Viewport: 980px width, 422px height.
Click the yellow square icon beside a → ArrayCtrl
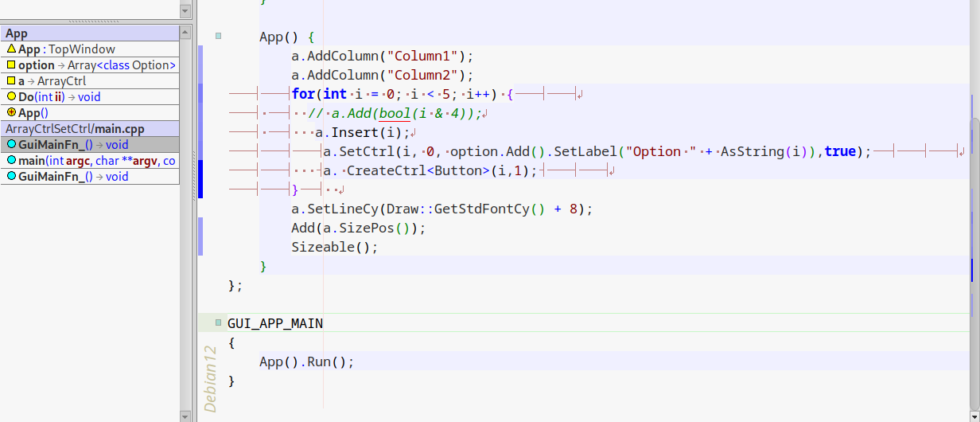pos(11,81)
